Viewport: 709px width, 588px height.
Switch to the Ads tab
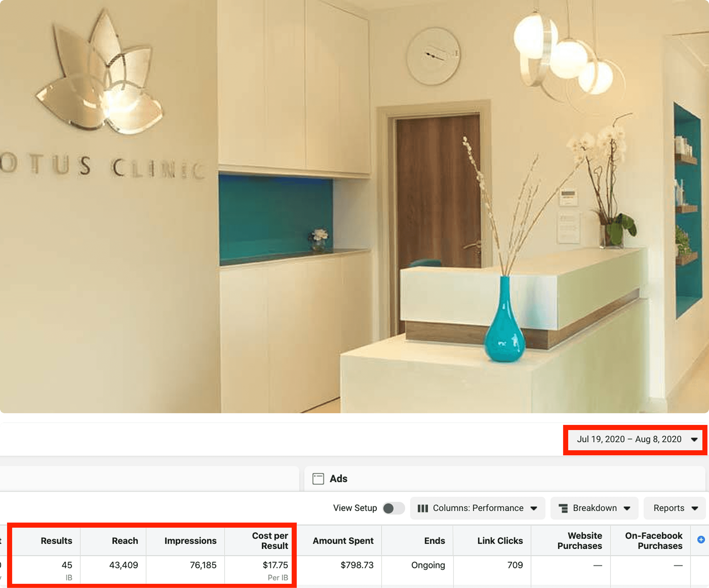click(x=338, y=479)
